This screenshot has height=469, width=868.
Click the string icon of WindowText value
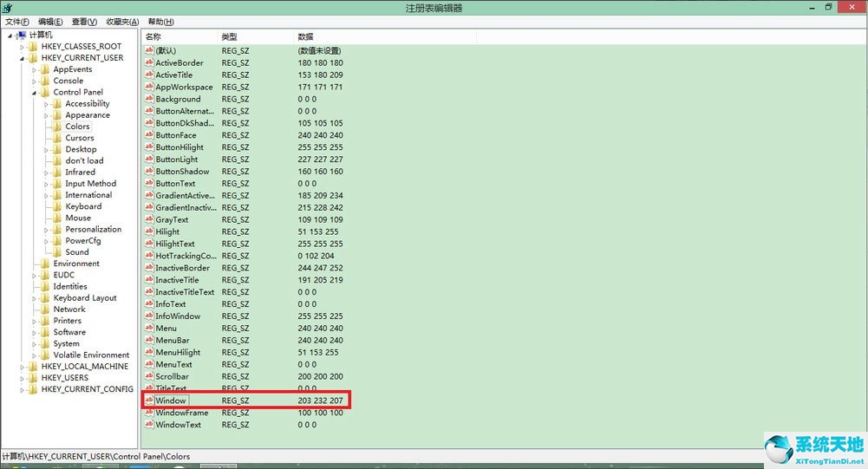pyautogui.click(x=149, y=425)
